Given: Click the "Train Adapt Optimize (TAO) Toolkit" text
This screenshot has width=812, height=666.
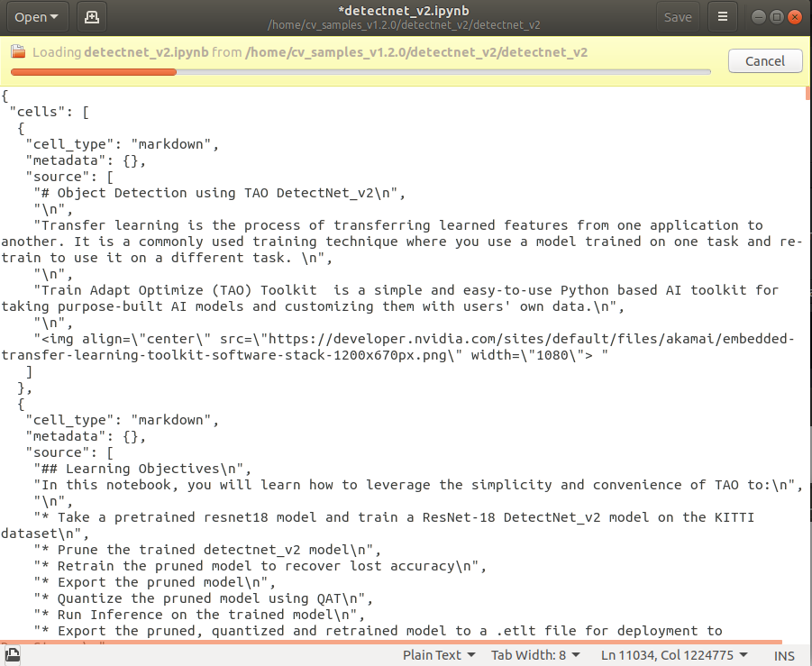Looking at the screenshot, I should coord(175,290).
